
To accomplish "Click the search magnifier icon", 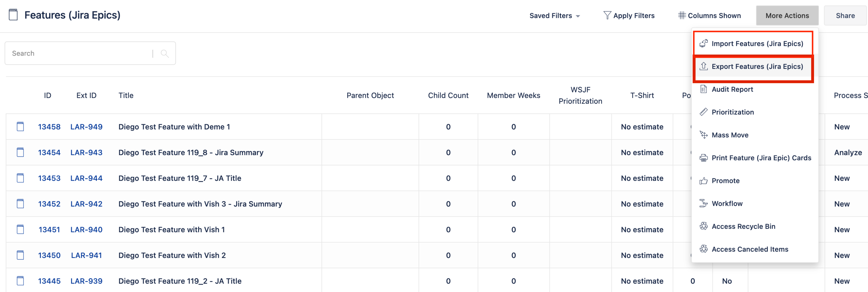I will pyautogui.click(x=164, y=53).
